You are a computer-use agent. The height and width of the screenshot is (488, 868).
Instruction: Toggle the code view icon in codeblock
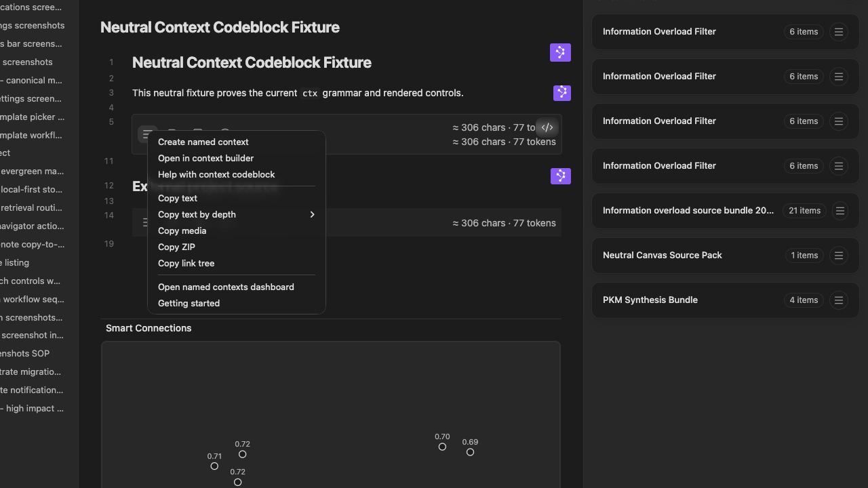(547, 127)
